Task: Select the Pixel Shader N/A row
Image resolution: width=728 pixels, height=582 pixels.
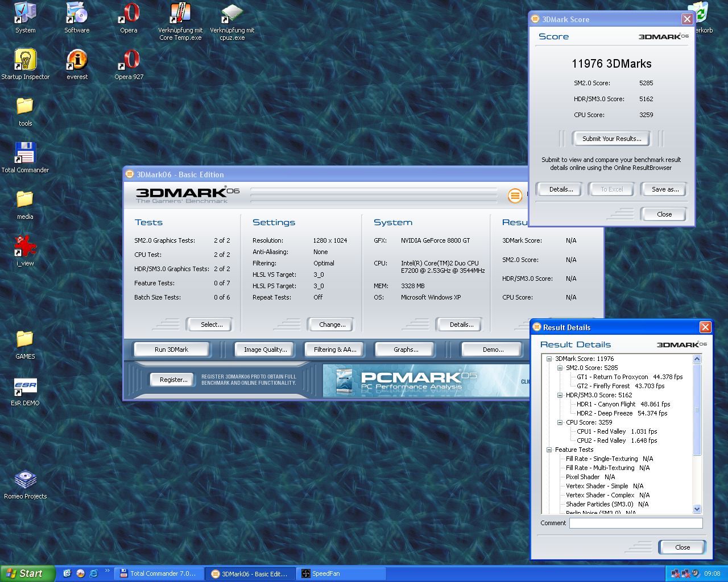Action: (590, 477)
